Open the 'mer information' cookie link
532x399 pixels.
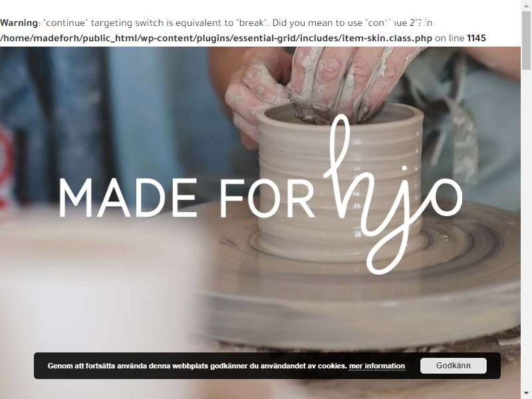coord(376,366)
